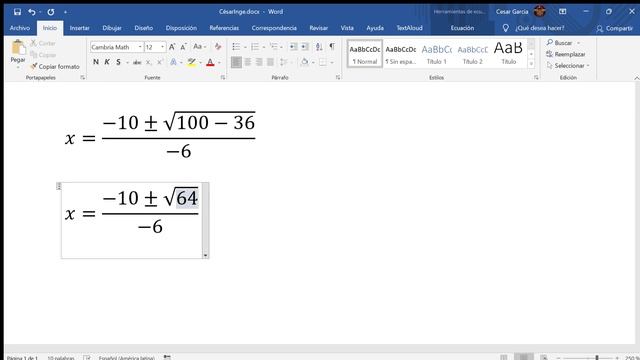Switch to the Diseño tab

144,28
